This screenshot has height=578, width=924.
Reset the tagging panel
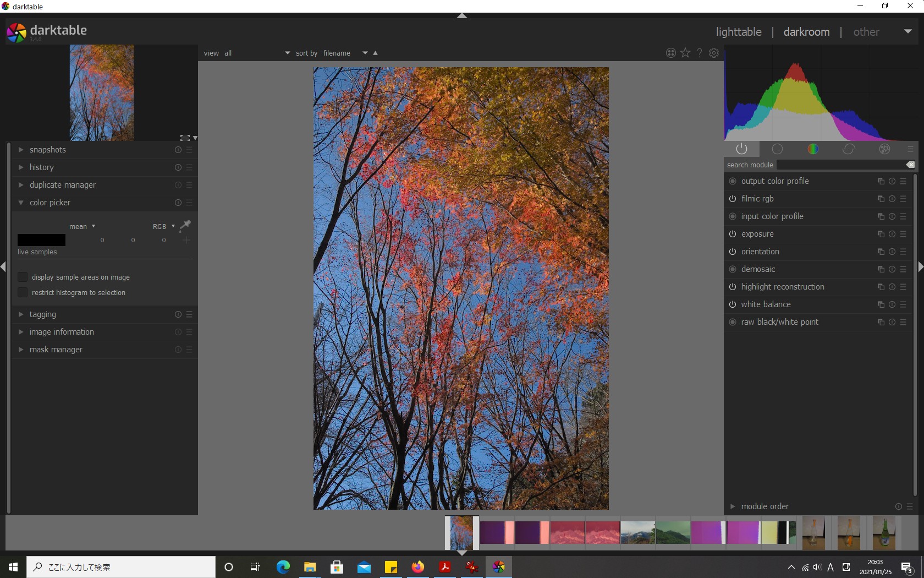pyautogui.click(x=178, y=314)
